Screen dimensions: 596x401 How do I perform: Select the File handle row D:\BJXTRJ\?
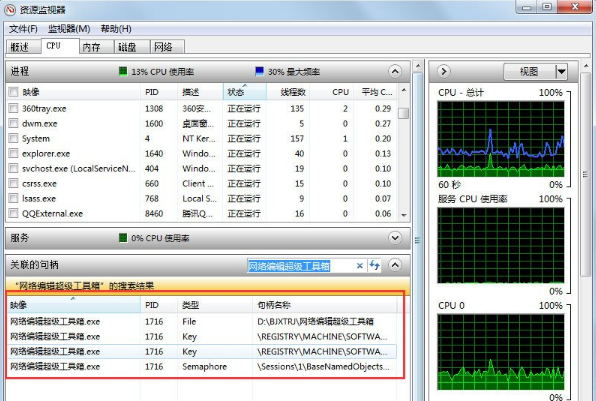tap(202, 322)
